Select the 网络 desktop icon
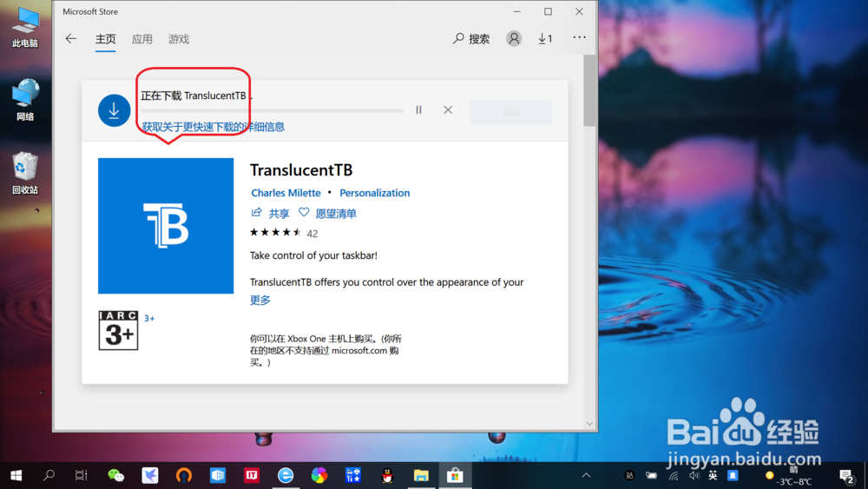Image resolution: width=868 pixels, height=489 pixels. pos(25,100)
